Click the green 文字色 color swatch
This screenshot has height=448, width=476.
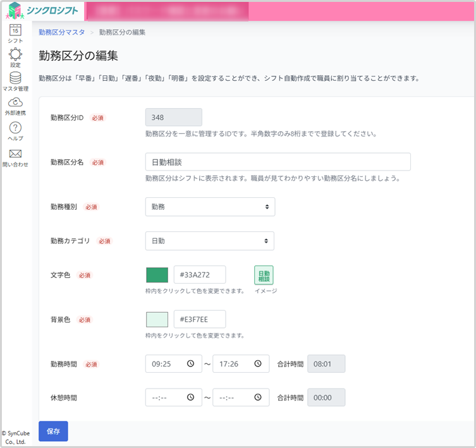157,275
